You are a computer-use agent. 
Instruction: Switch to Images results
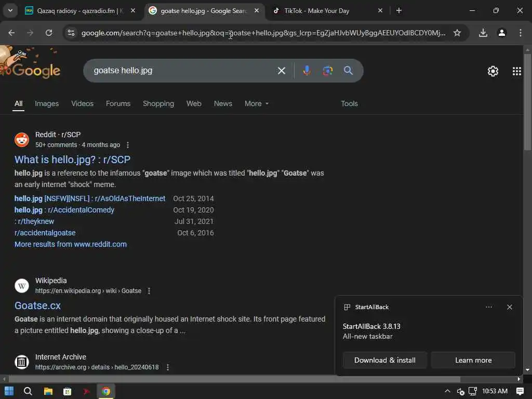click(47, 103)
